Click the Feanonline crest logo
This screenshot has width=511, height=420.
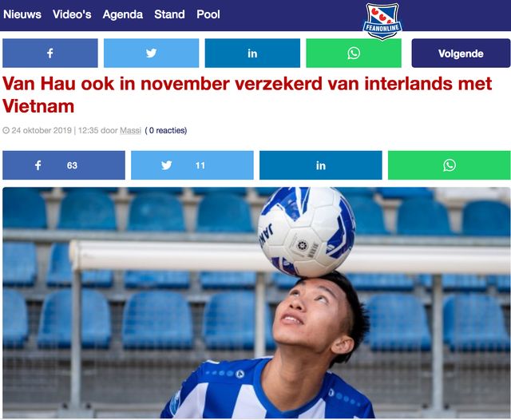382,22
